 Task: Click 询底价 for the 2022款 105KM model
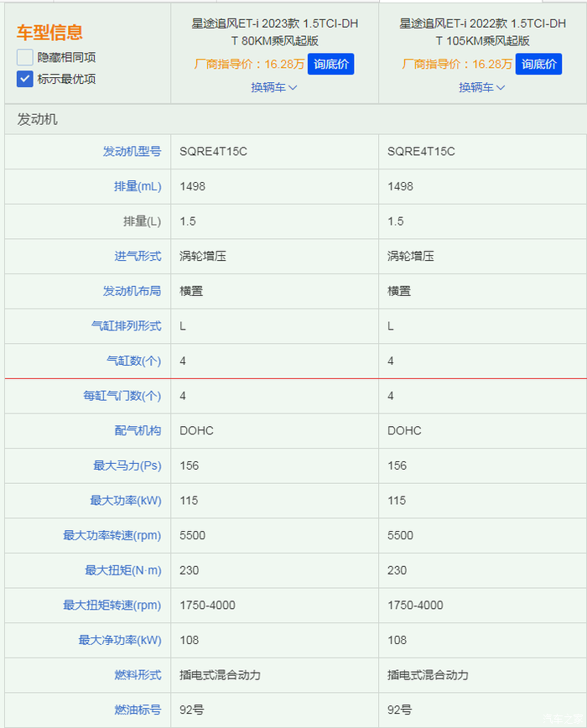pyautogui.click(x=538, y=64)
